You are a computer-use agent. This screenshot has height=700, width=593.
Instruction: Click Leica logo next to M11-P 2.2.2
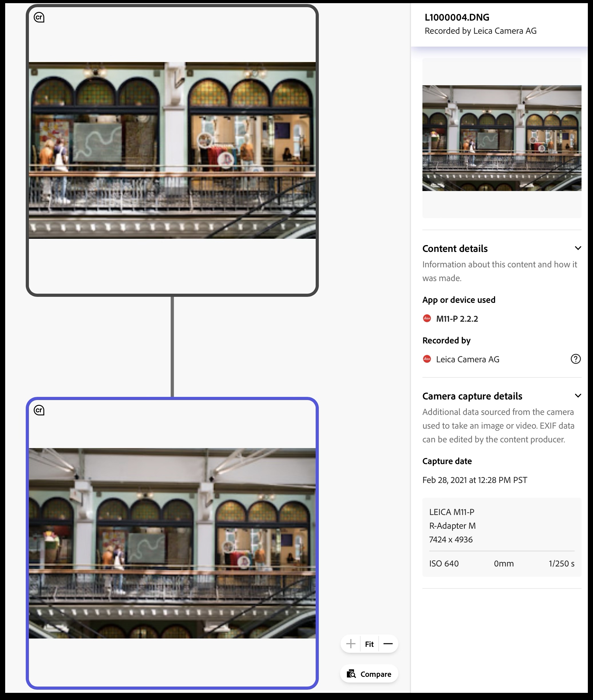click(x=427, y=319)
